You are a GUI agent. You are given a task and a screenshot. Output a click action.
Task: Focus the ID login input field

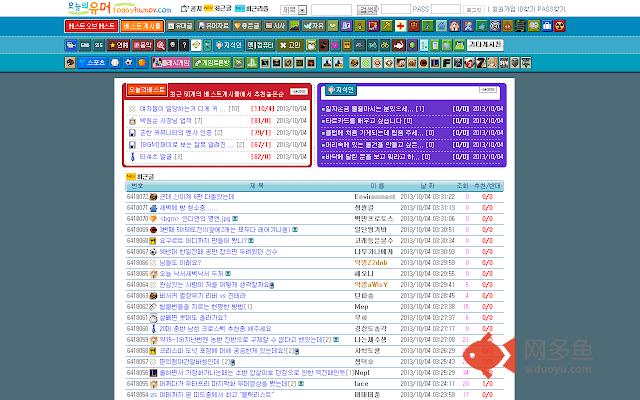click(x=396, y=9)
